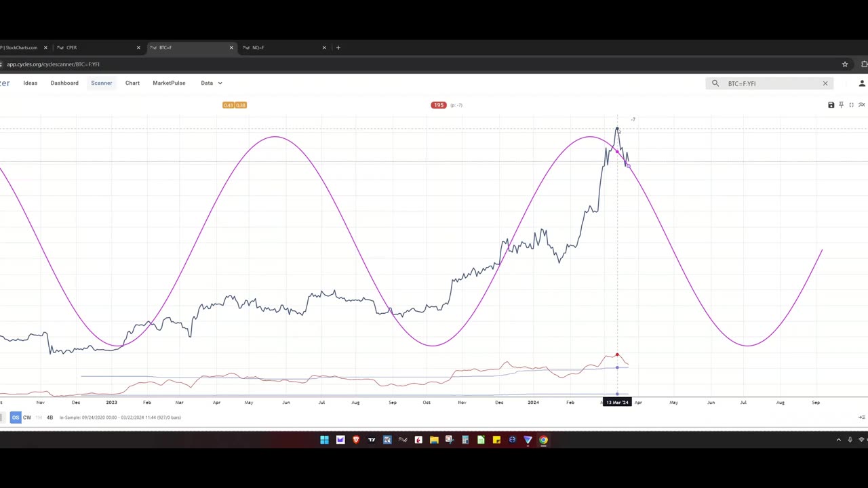The image size is (868, 488).
Task: Toggle the 4B option
Action: coord(50,418)
